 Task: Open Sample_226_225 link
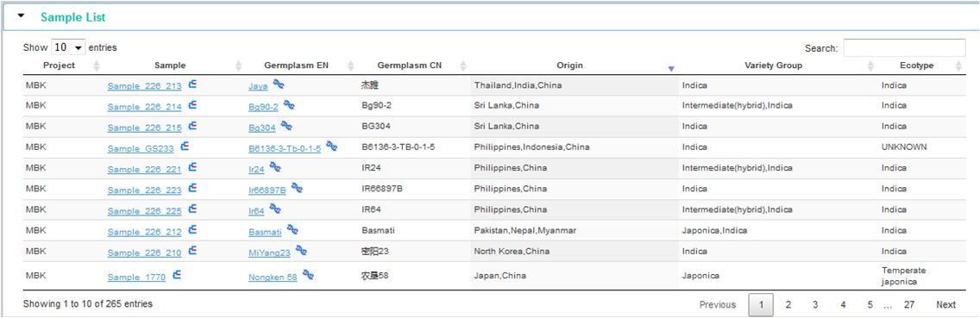tap(144, 211)
